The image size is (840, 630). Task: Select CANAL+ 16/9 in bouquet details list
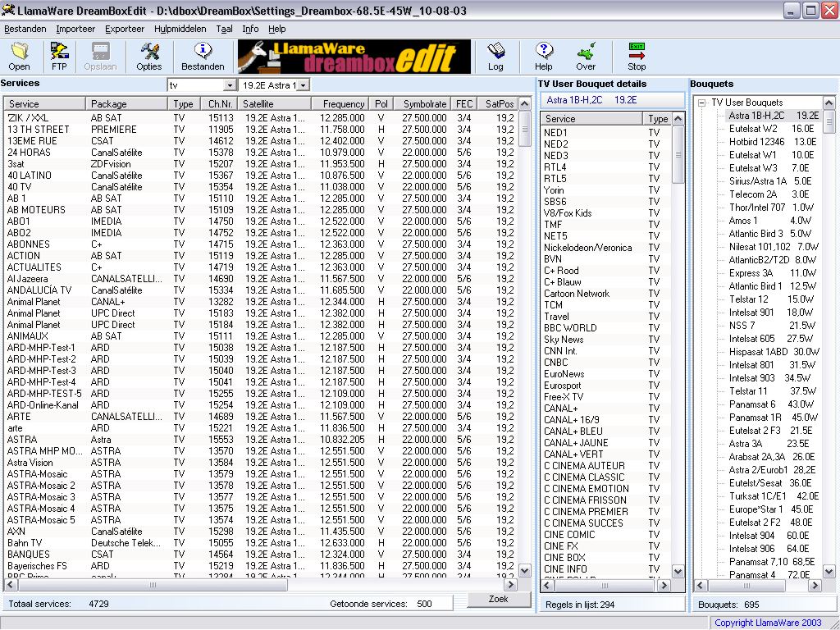606,419
